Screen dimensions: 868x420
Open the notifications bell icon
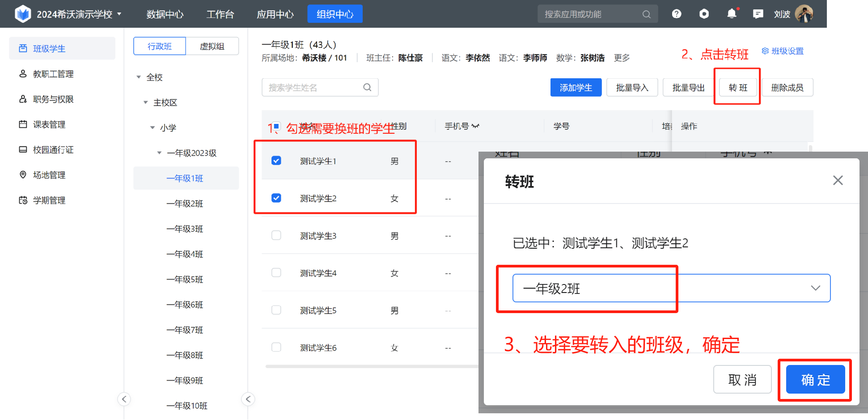(x=732, y=14)
